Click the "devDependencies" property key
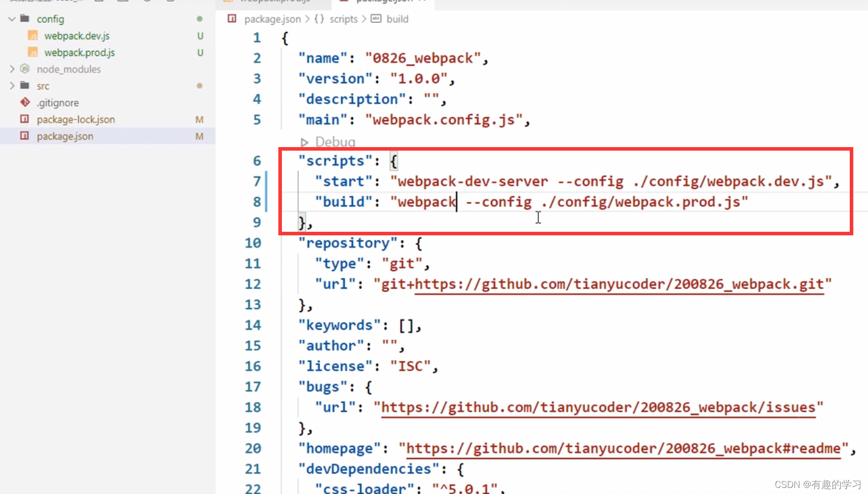This screenshot has height=494, width=868. pyautogui.click(x=369, y=469)
